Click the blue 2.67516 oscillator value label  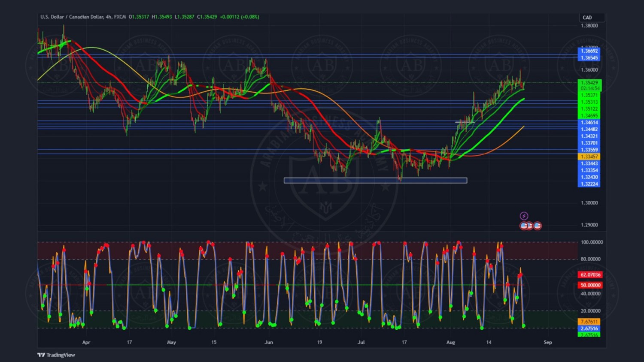coord(589,329)
